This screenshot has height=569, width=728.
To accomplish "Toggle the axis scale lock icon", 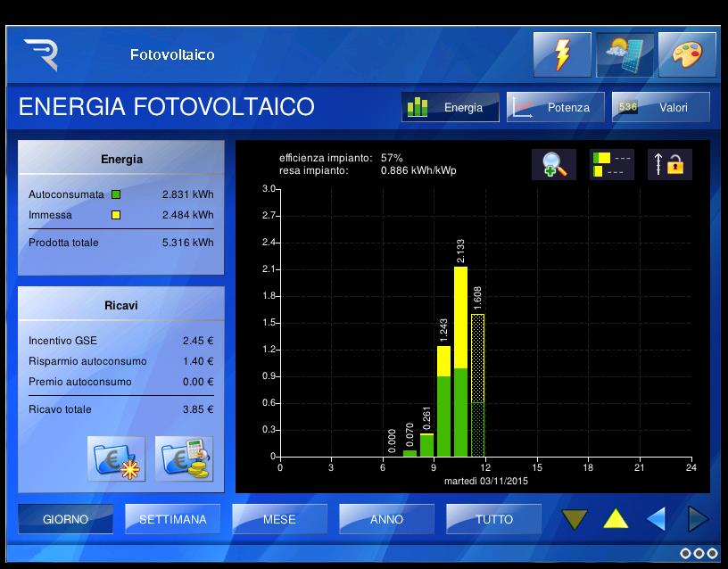I will point(669,164).
